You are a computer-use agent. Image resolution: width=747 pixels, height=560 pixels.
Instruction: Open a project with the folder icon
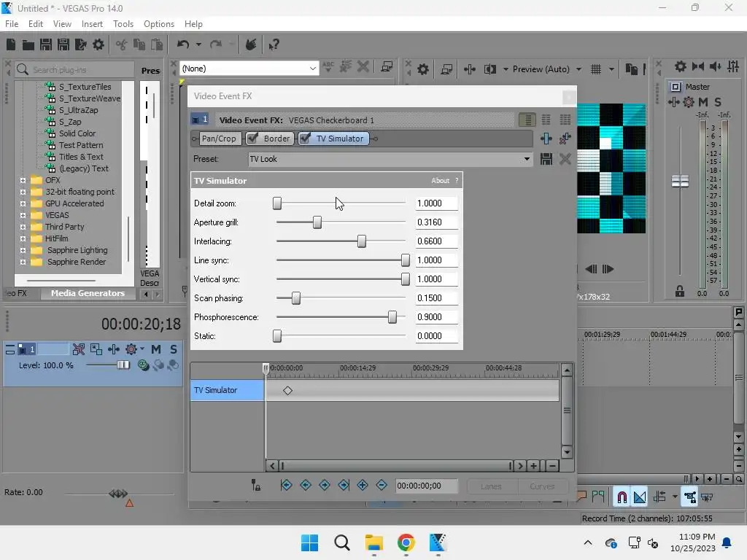(x=28, y=44)
